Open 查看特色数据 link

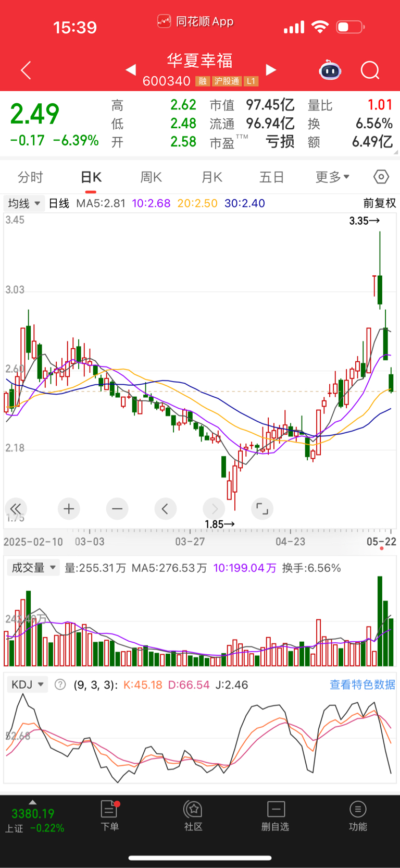pyautogui.click(x=362, y=684)
